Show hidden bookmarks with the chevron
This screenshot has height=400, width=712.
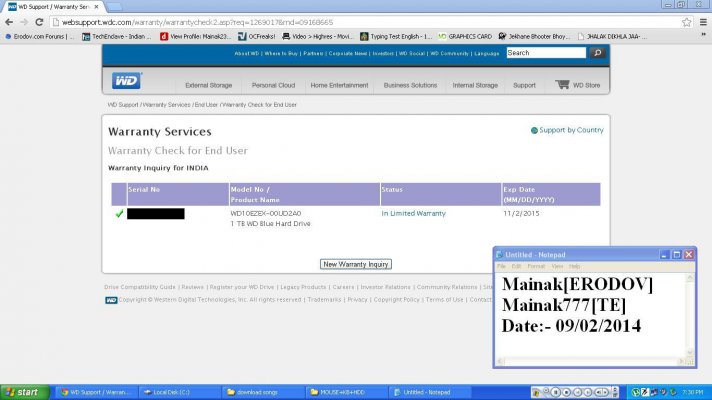703,35
